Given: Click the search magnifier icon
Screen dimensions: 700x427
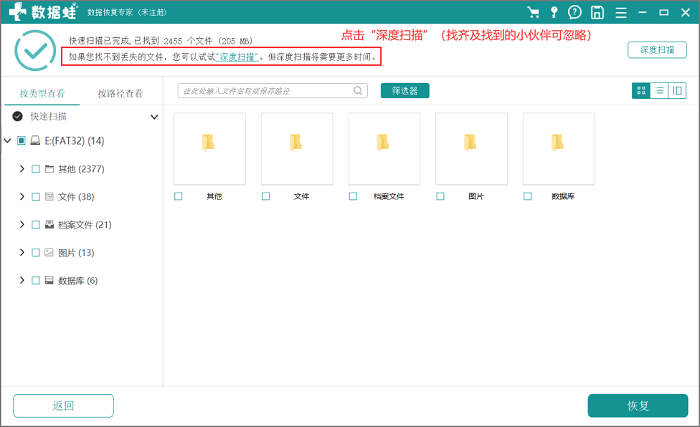Looking at the screenshot, I should 358,91.
